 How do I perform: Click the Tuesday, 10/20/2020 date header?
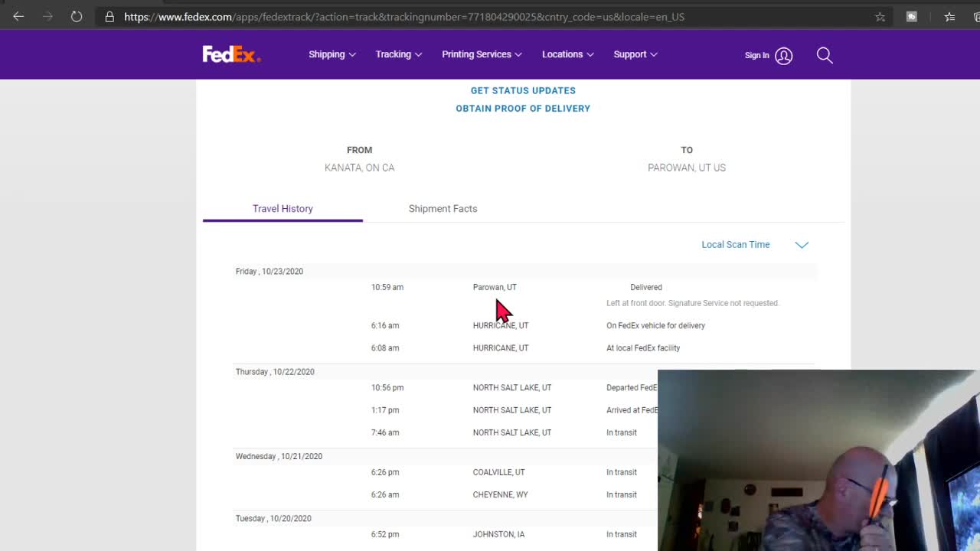pyautogui.click(x=273, y=519)
